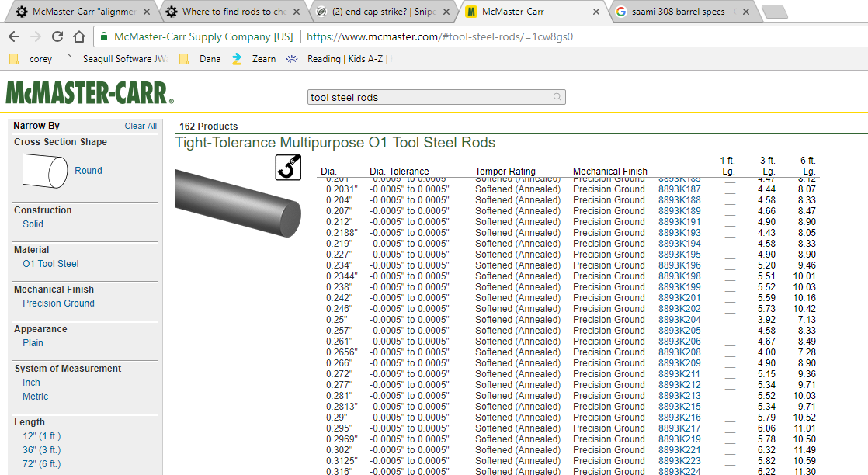Click the lifting hook warning icon
Image resolution: width=868 pixels, height=475 pixels.
point(288,167)
